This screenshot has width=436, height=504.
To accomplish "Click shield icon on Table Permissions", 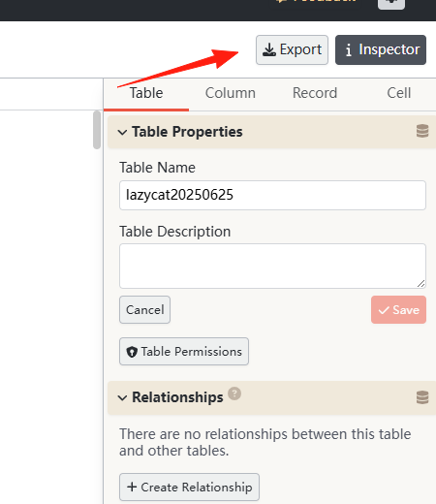I will (132, 352).
